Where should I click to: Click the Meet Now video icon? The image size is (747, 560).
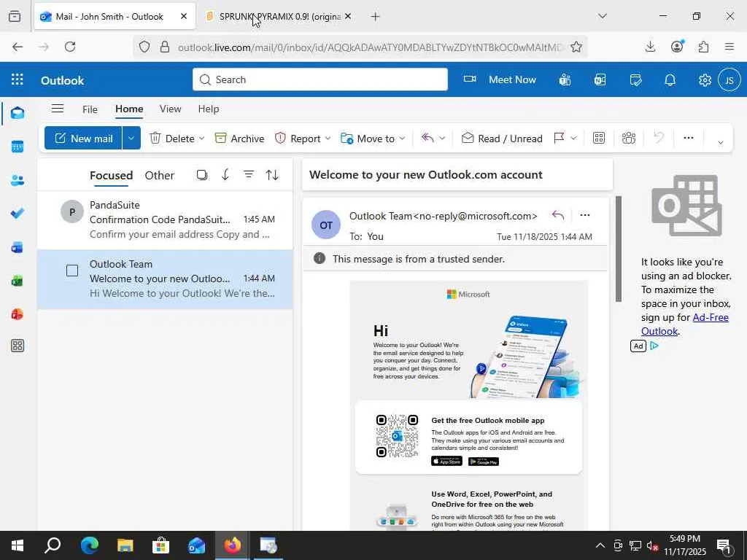[471, 79]
